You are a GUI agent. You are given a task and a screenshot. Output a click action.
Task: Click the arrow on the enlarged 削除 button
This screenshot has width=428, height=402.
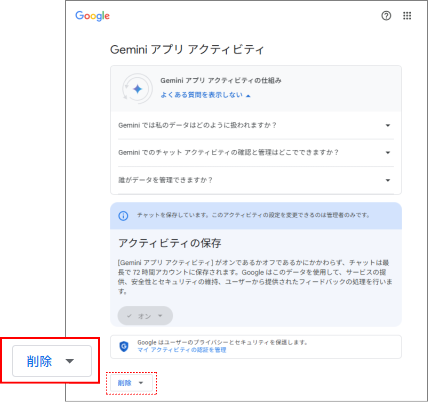pos(70,361)
